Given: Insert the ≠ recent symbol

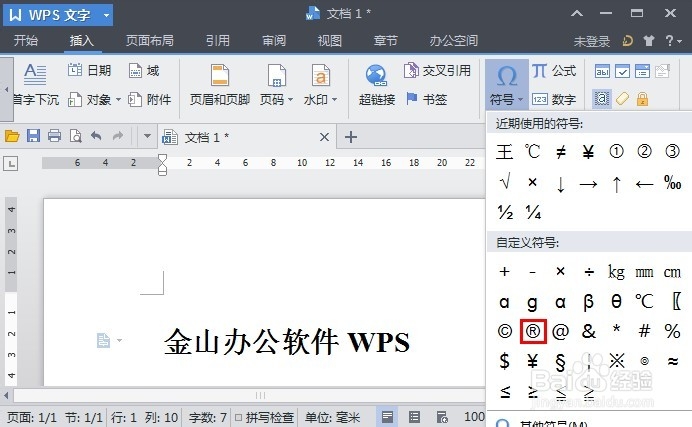Looking at the screenshot, I should pyautogui.click(x=560, y=153).
